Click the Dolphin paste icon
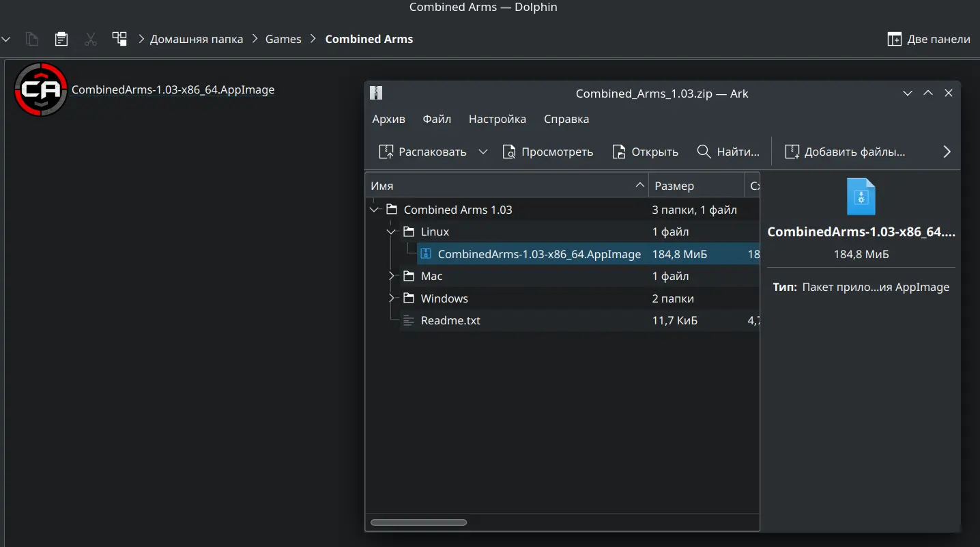This screenshot has width=980, height=547. [61, 39]
